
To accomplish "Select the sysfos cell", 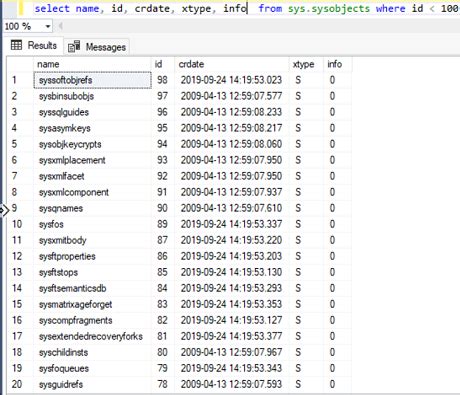I will click(x=92, y=224).
